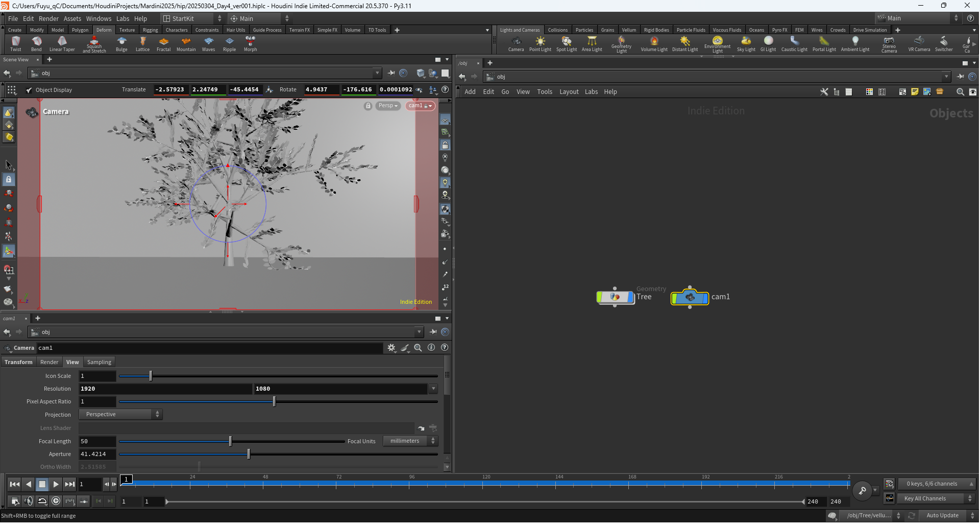This screenshot has width=980, height=527.
Task: Open the Labs menu in main menubar
Action: (x=123, y=18)
